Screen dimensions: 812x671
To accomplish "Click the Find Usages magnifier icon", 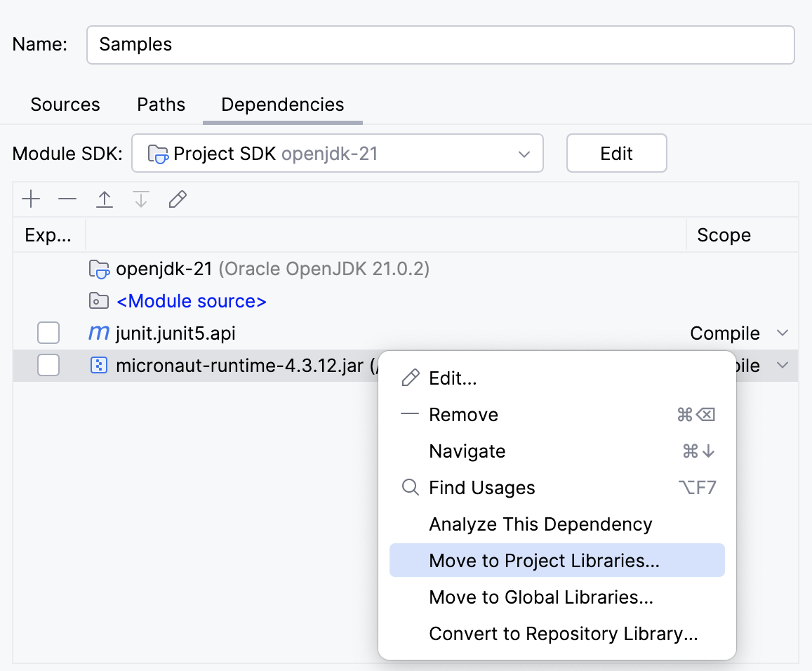I will (x=410, y=487).
